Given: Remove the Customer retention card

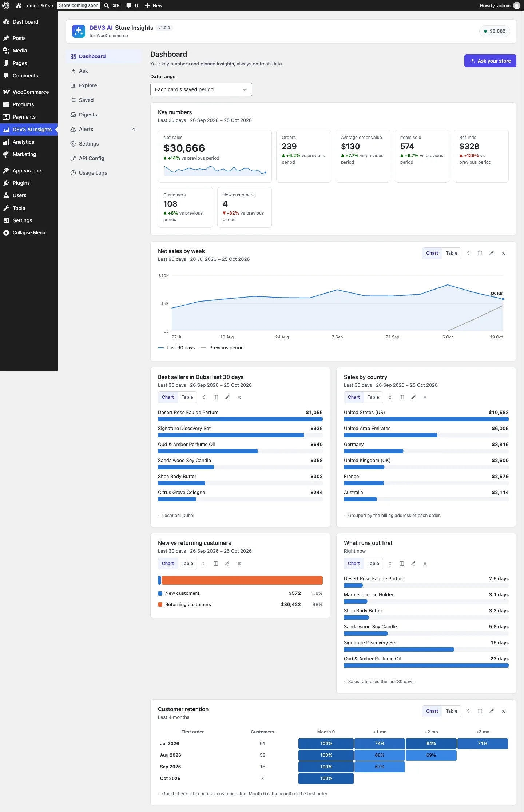Looking at the screenshot, I should pos(503,711).
